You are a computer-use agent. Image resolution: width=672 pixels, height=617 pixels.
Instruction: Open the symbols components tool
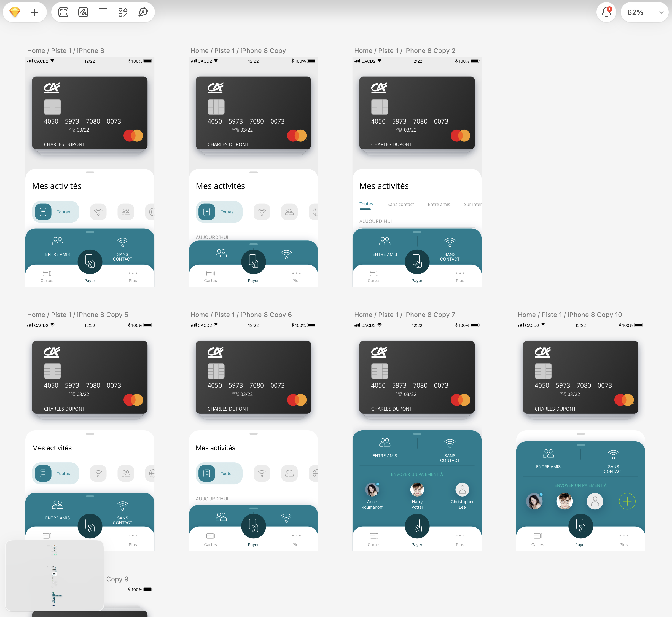123,12
